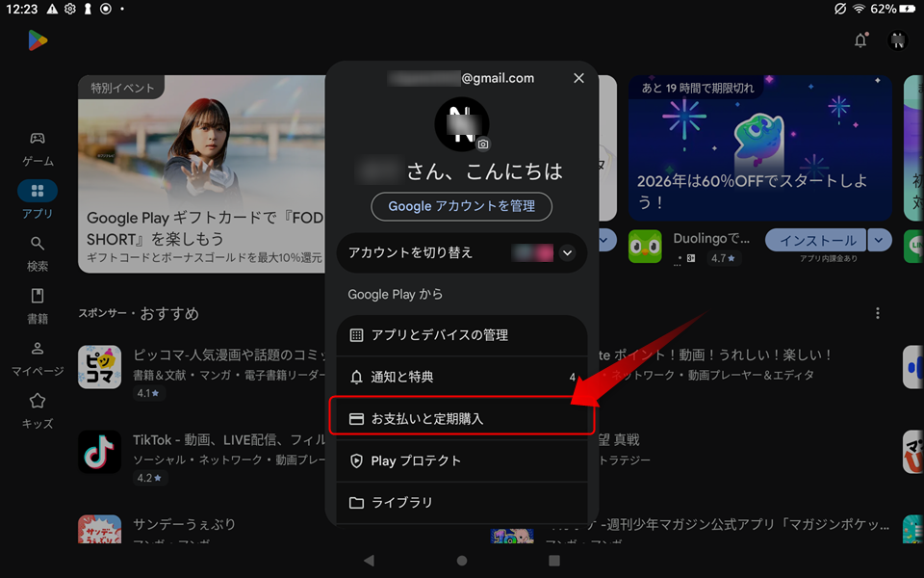Expand the アカウントを切り替え chevron
The width and height of the screenshot is (924, 578).
[x=567, y=253]
